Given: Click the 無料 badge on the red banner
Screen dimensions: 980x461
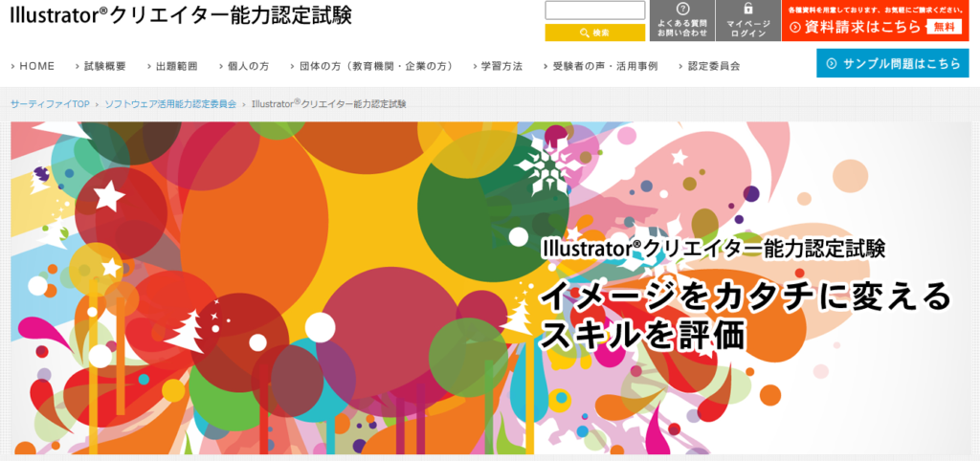Looking at the screenshot, I should point(945,27).
